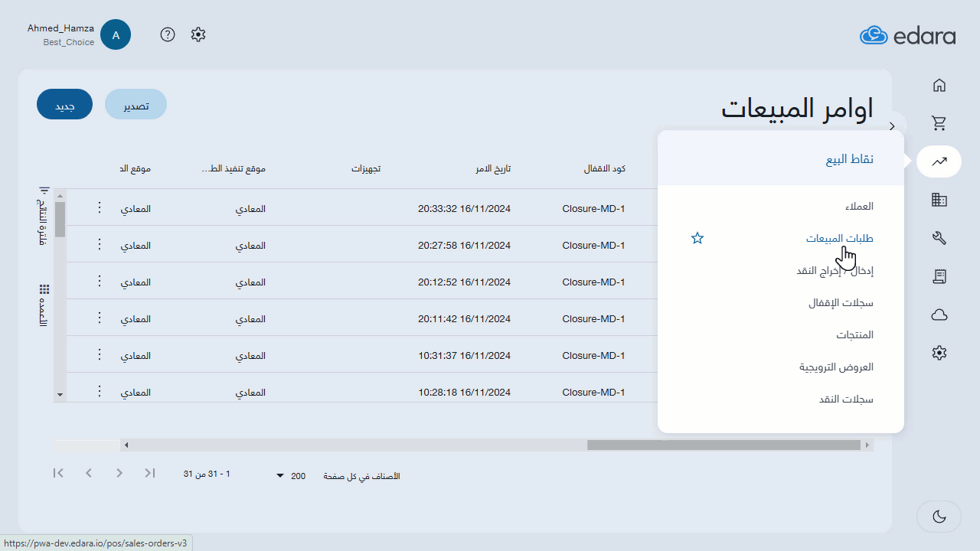Open the gear icon in the side navigation
980x551 pixels.
point(939,353)
